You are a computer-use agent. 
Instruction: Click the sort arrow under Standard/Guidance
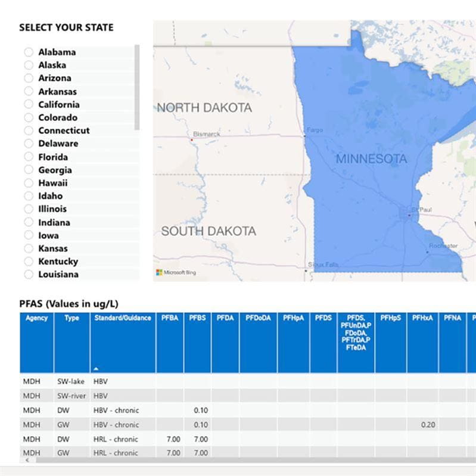point(96,369)
